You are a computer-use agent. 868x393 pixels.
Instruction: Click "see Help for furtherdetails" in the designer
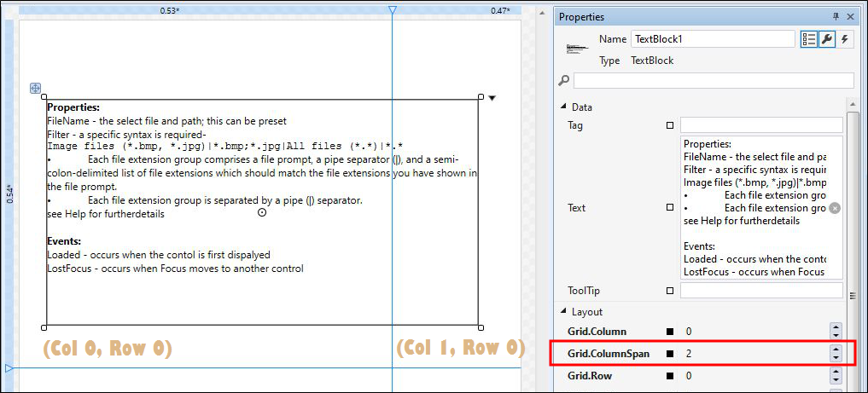(x=106, y=214)
